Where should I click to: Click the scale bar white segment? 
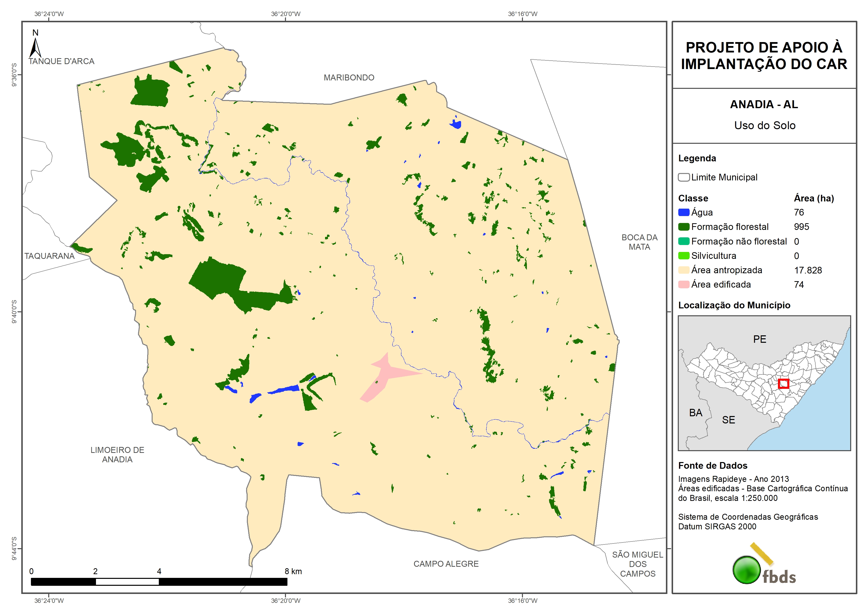tap(127, 582)
